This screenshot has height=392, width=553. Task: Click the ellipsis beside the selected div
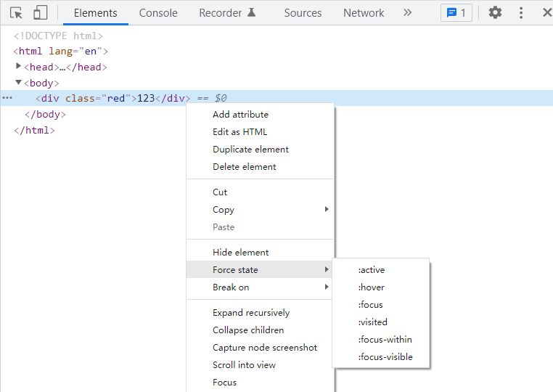pos(7,98)
